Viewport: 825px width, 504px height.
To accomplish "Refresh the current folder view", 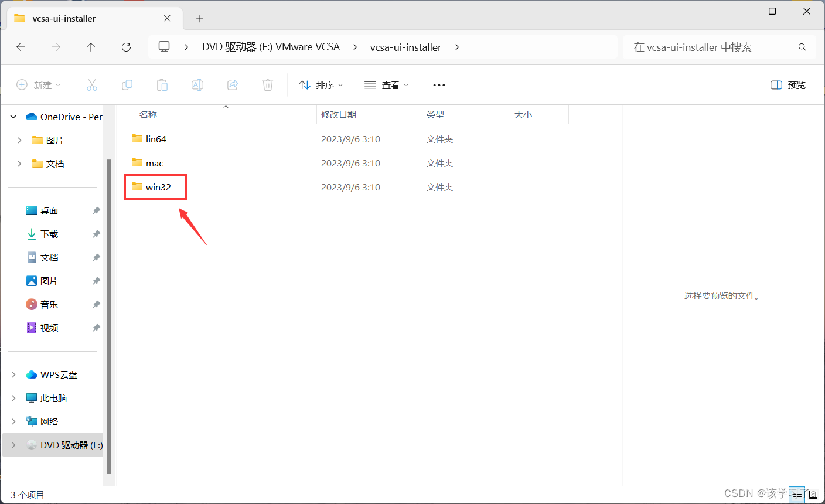I will pyautogui.click(x=126, y=47).
